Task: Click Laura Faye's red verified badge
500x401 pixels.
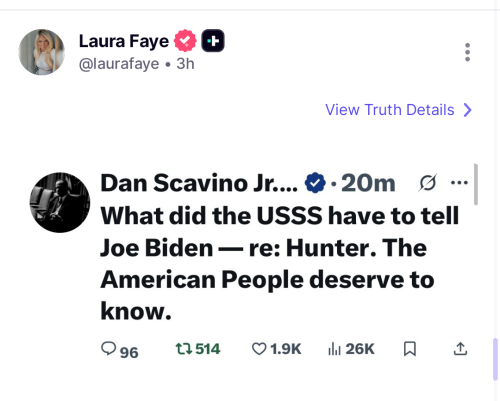Action: (x=185, y=41)
